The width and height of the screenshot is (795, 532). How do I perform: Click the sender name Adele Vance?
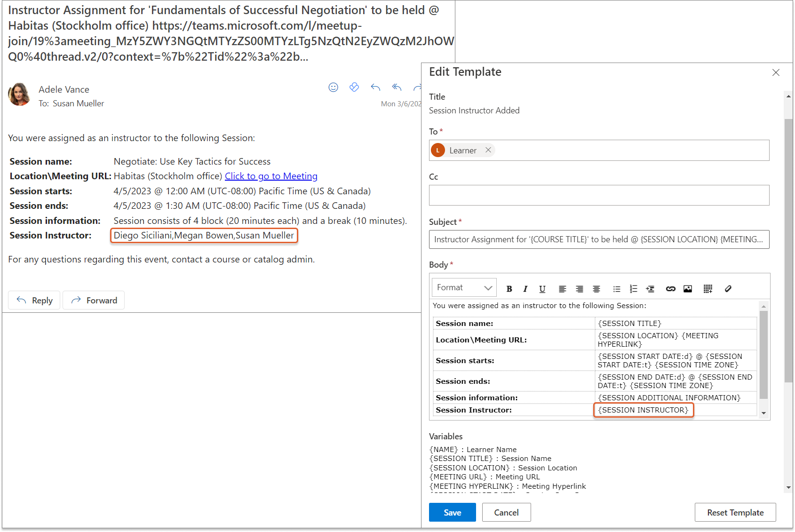[x=64, y=89]
